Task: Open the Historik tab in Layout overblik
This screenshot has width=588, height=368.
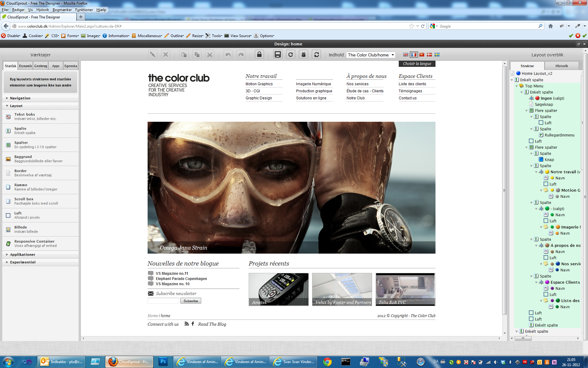Action: pos(561,66)
